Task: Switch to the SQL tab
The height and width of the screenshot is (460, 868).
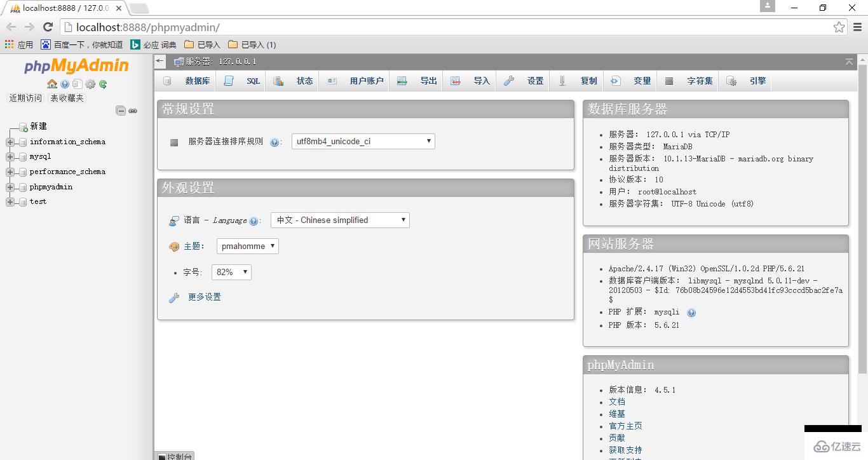Action: (242, 81)
